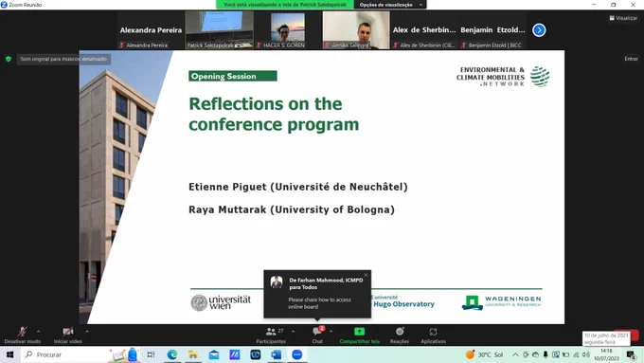The image size is (644, 363).
Task: Click the Entrar button at right
Action: coord(632,59)
